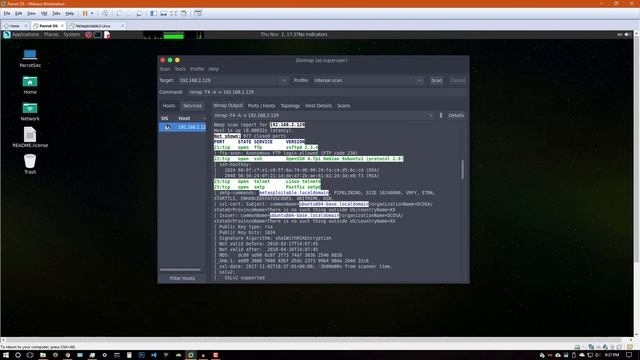Open the Applications menu in Parrot panel

pyautogui.click(x=25, y=35)
